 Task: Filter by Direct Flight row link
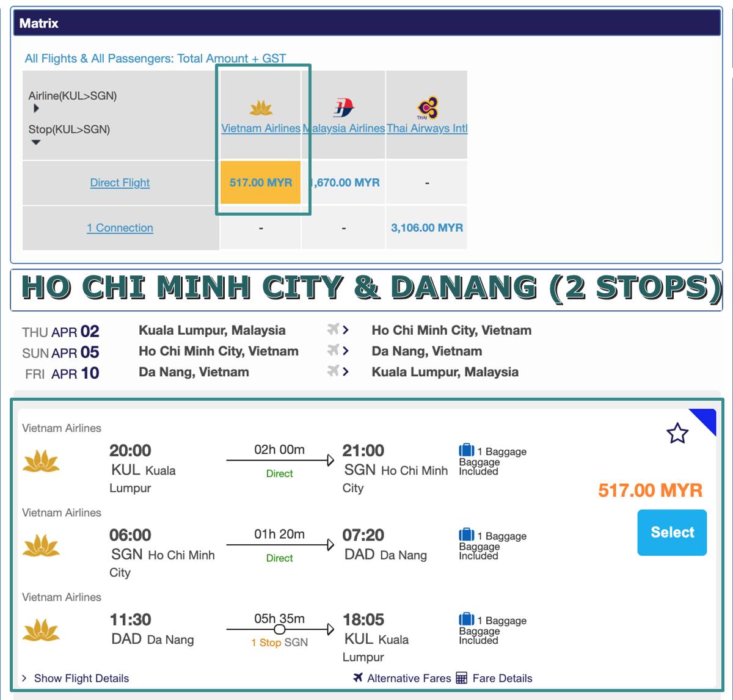coord(120,183)
